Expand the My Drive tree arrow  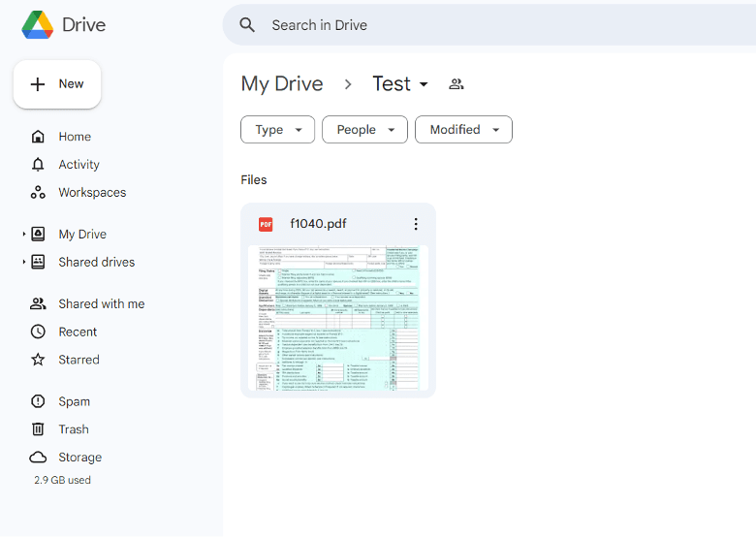pyautogui.click(x=24, y=235)
